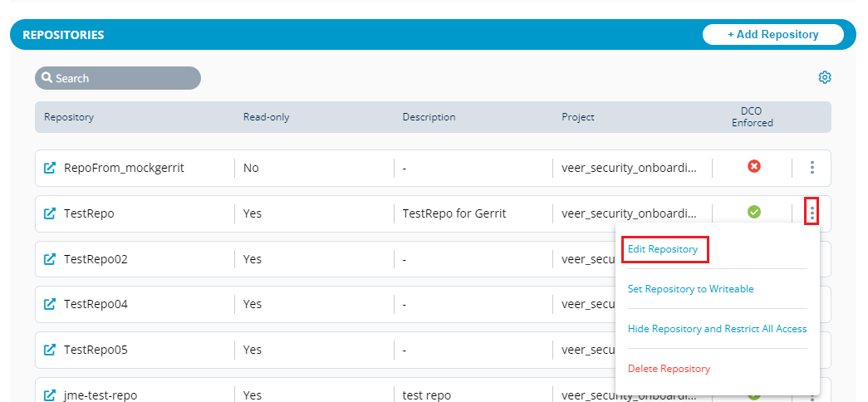Image resolution: width=868 pixels, height=402 pixels.
Task: Click the Read-only column header
Action: (x=266, y=117)
